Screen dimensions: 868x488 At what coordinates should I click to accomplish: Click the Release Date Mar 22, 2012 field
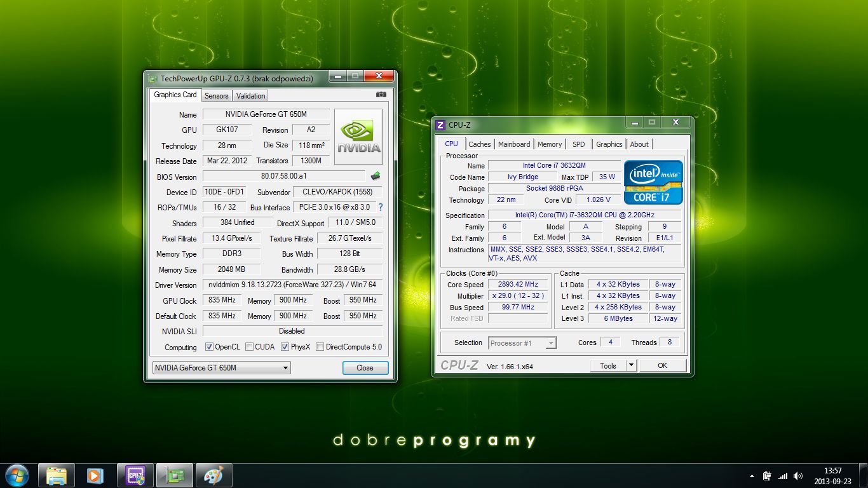[x=227, y=161]
